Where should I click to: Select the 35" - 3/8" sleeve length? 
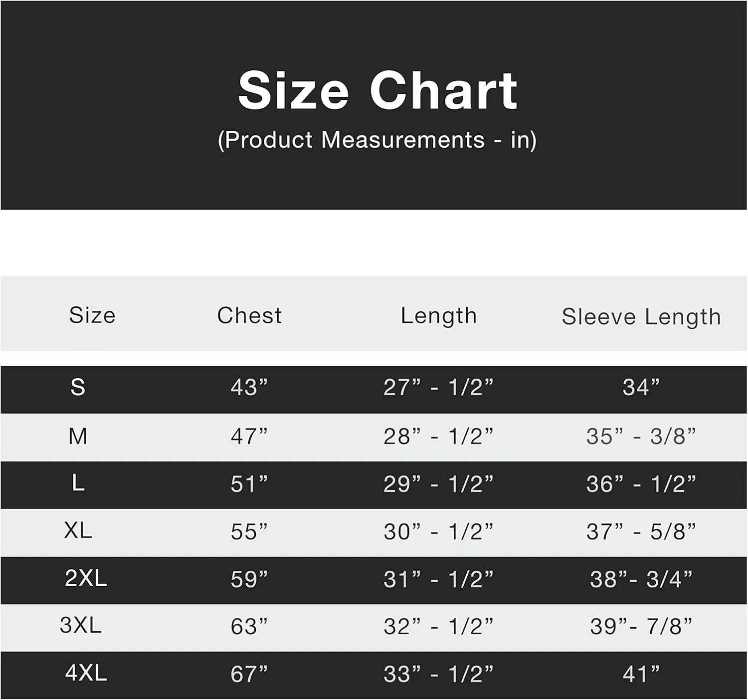[x=641, y=437]
